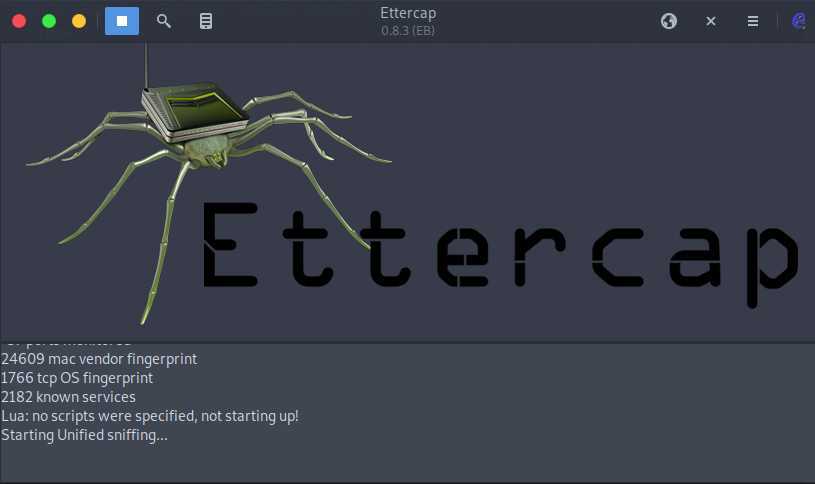Image resolution: width=815 pixels, height=484 pixels.
Task: Stop sniffing with the blue square button
Action: (x=122, y=21)
